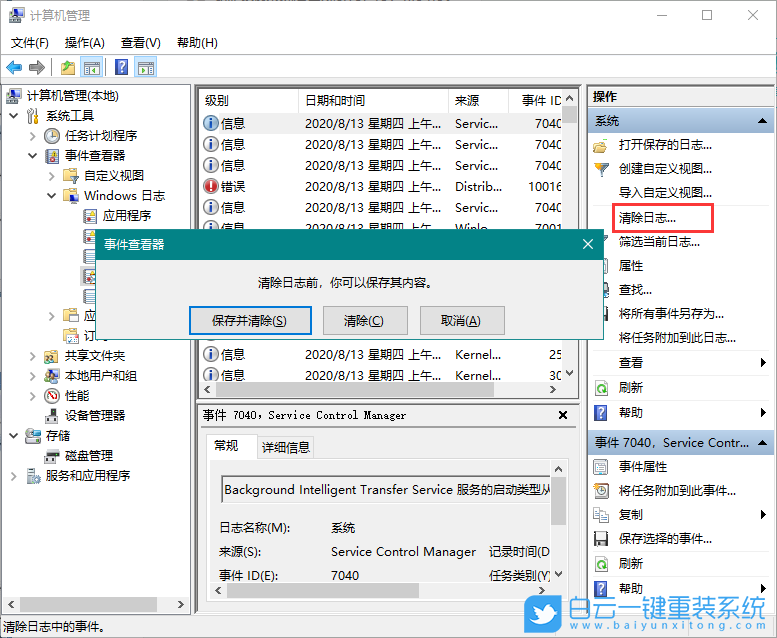Click the 复制 pages icon
The image size is (777, 638).
click(601, 515)
